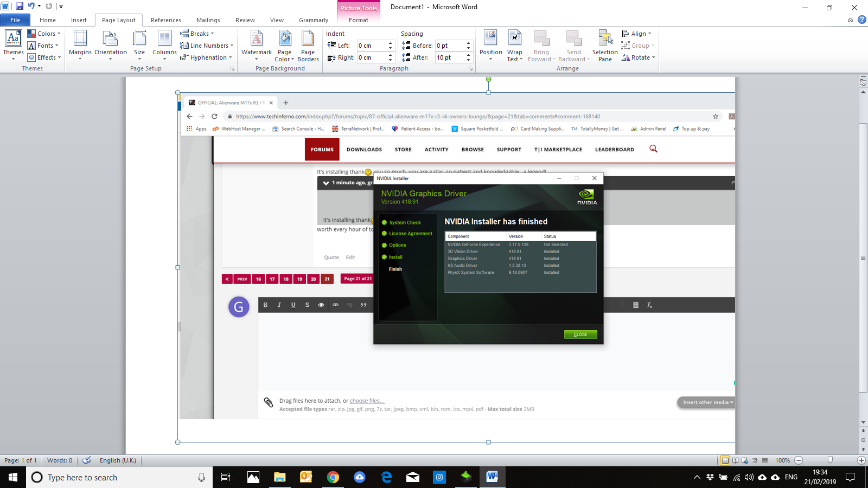Switch to Print Layout view in status bar

[725, 460]
